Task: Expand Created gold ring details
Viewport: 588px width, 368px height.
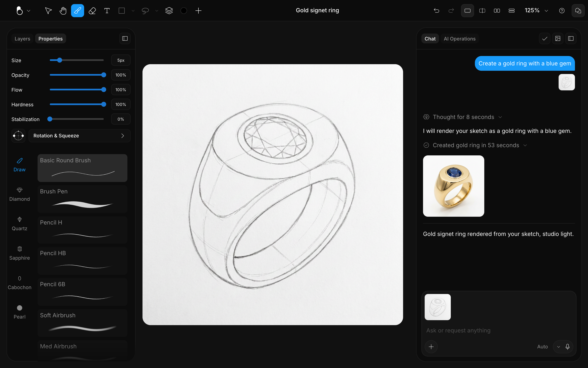Action: point(475,145)
